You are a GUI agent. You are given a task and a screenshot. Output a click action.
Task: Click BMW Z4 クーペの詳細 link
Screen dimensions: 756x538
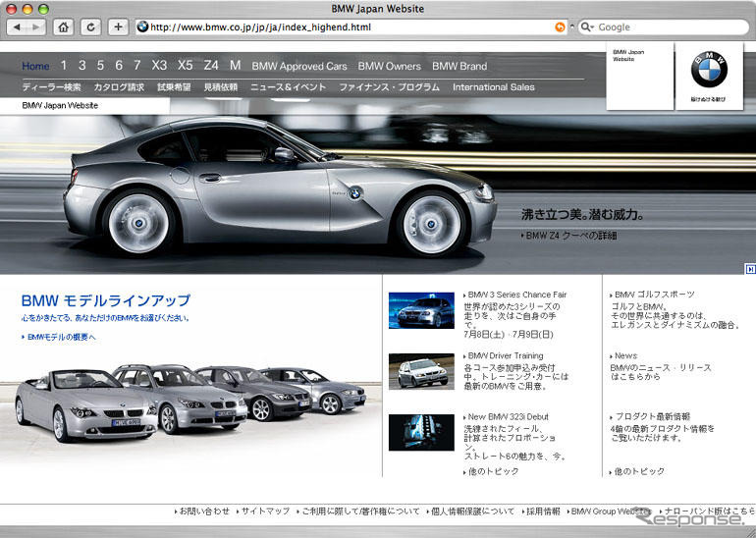coord(568,236)
